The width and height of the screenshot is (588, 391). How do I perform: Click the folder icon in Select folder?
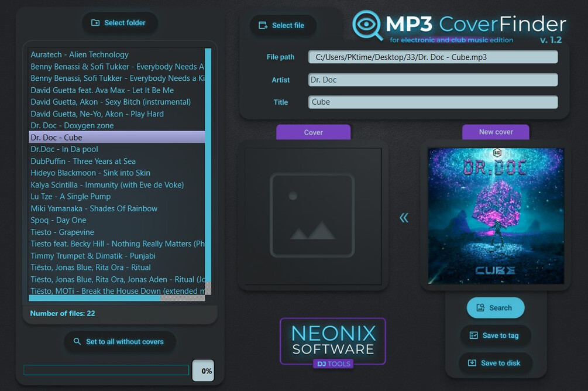[95, 23]
